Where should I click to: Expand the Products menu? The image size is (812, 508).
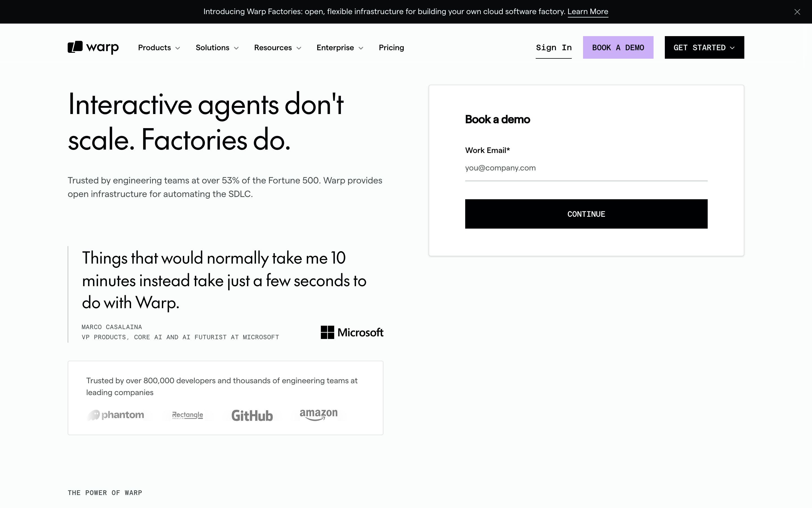pos(159,48)
